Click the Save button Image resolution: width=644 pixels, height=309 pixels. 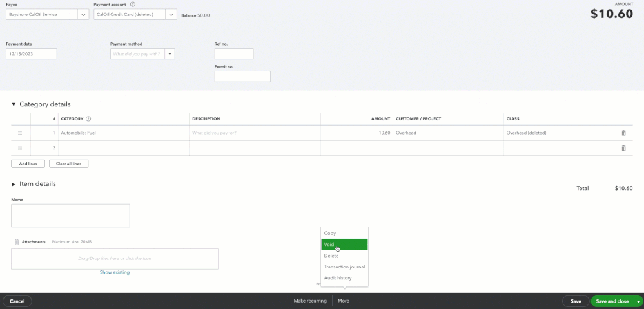(576, 301)
